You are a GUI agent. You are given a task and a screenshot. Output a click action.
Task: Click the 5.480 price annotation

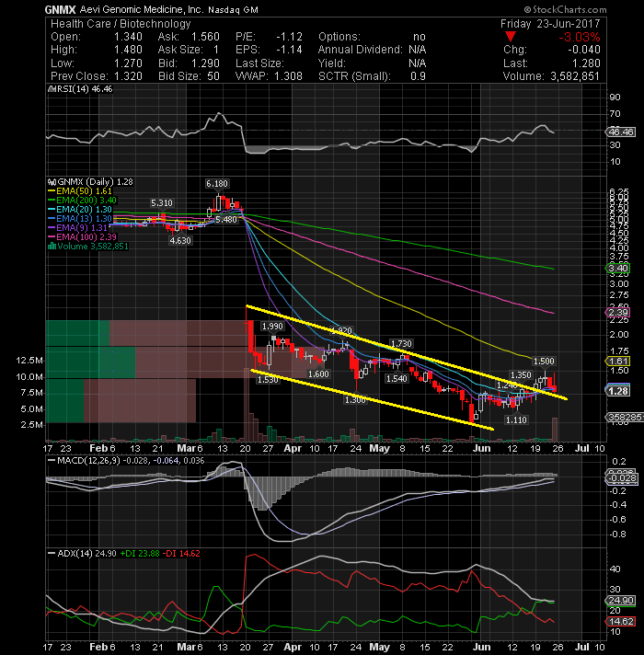point(226,219)
